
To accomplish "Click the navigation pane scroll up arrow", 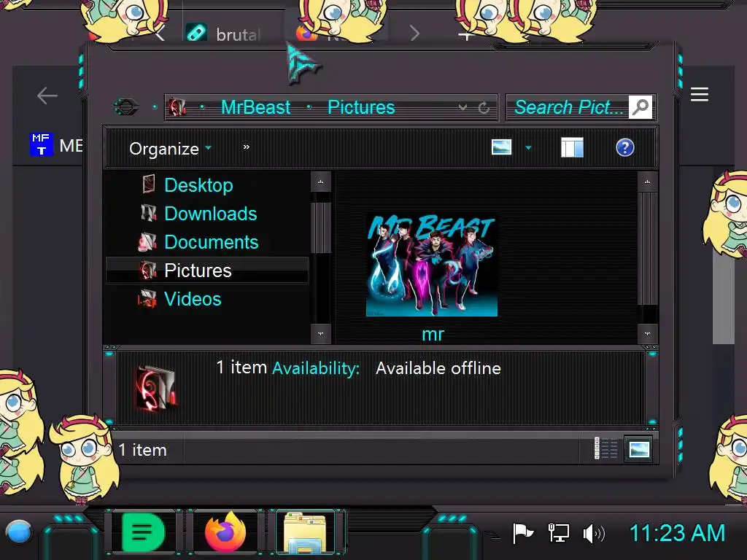I will tap(321, 182).
